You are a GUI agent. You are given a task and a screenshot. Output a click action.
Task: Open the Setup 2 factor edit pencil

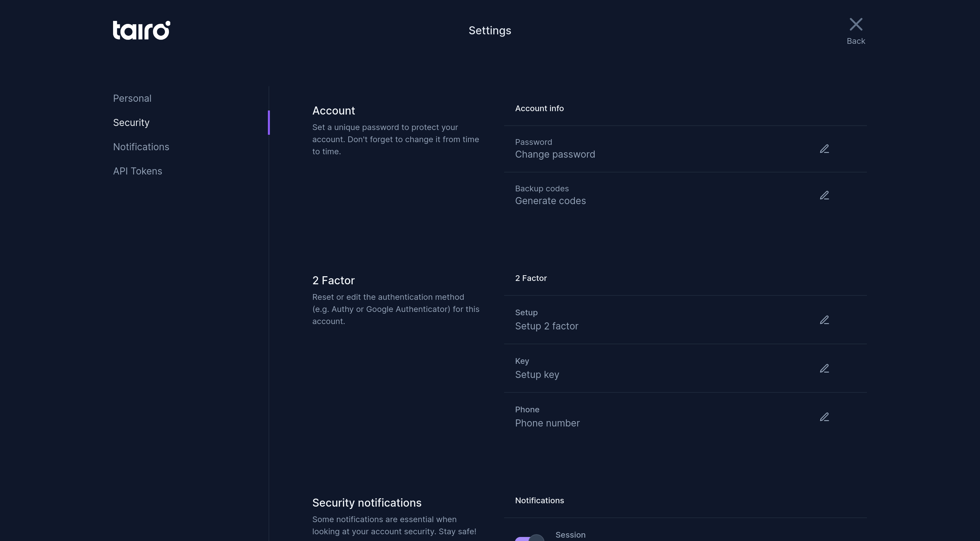(824, 320)
